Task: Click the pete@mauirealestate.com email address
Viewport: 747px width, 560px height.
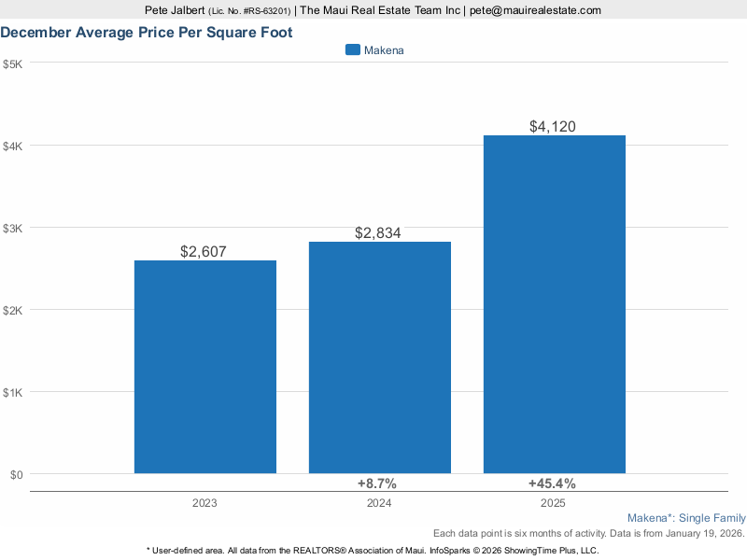Action: point(535,10)
